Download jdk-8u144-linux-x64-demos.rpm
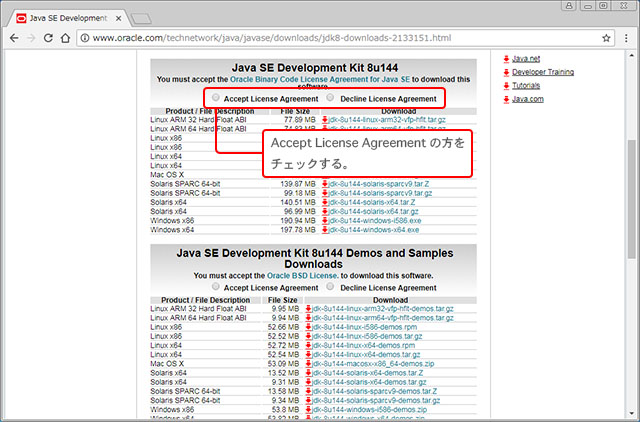Image resolution: width=640 pixels, height=422 pixels. 363,346
